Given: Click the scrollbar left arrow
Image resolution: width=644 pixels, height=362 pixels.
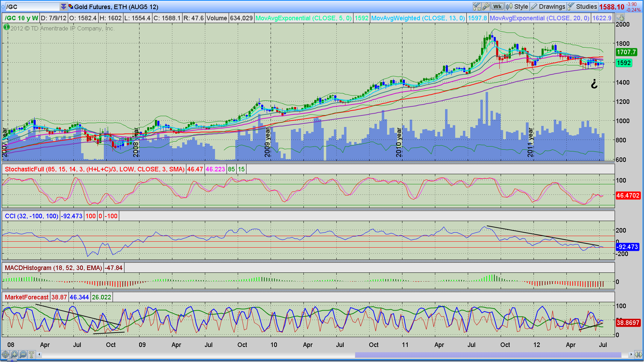Looking at the screenshot, I should [40, 354].
